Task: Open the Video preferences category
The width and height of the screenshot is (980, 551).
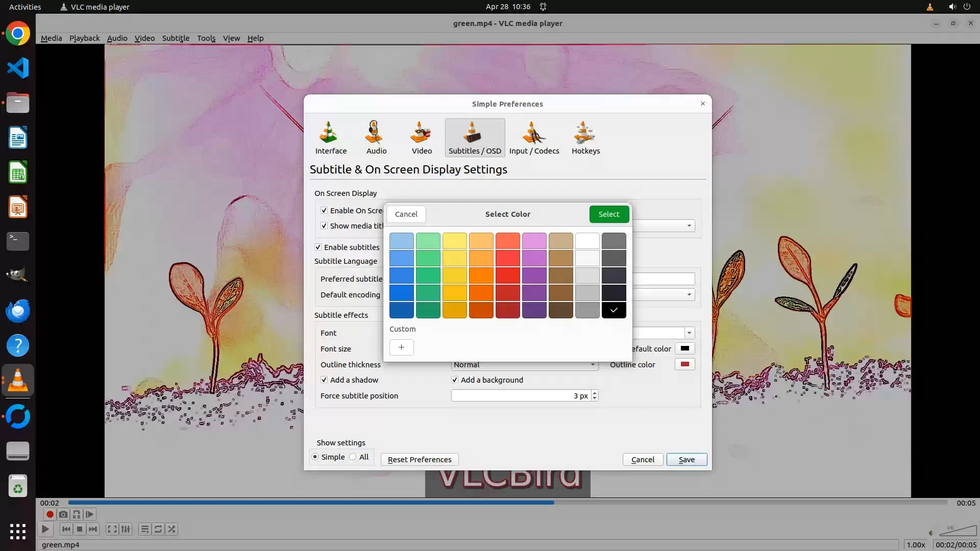Action: click(x=422, y=138)
